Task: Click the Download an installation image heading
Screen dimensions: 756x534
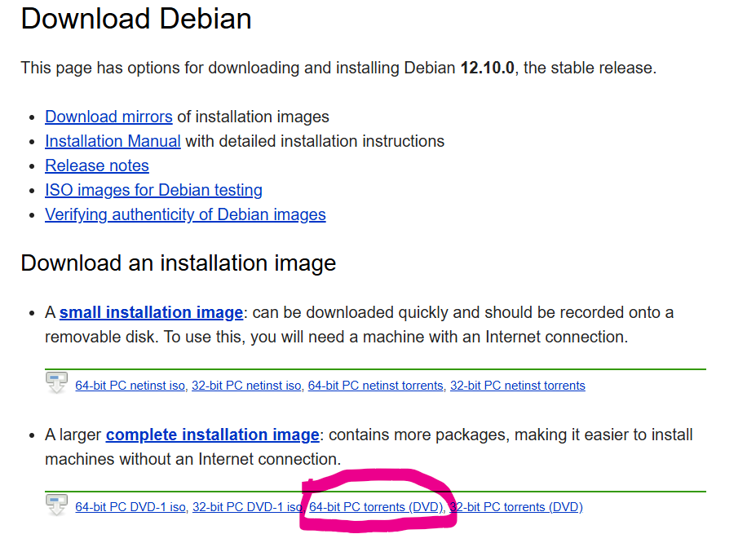Action: pos(179,263)
